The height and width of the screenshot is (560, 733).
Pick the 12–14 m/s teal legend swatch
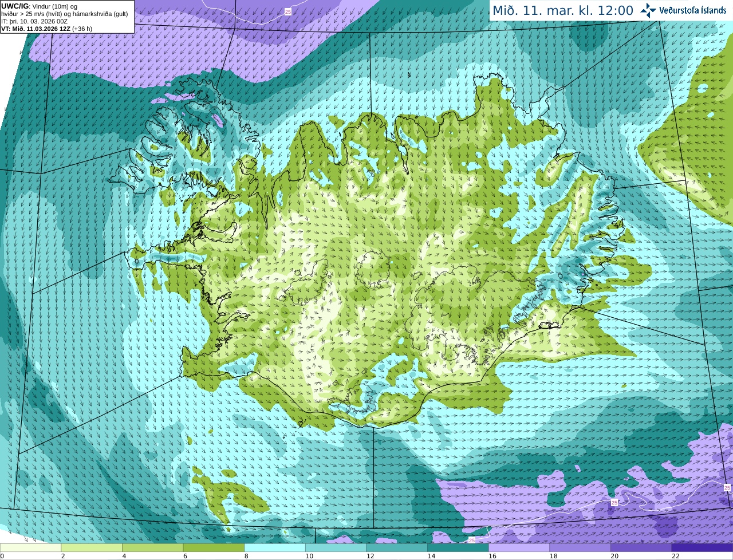pos(397,547)
